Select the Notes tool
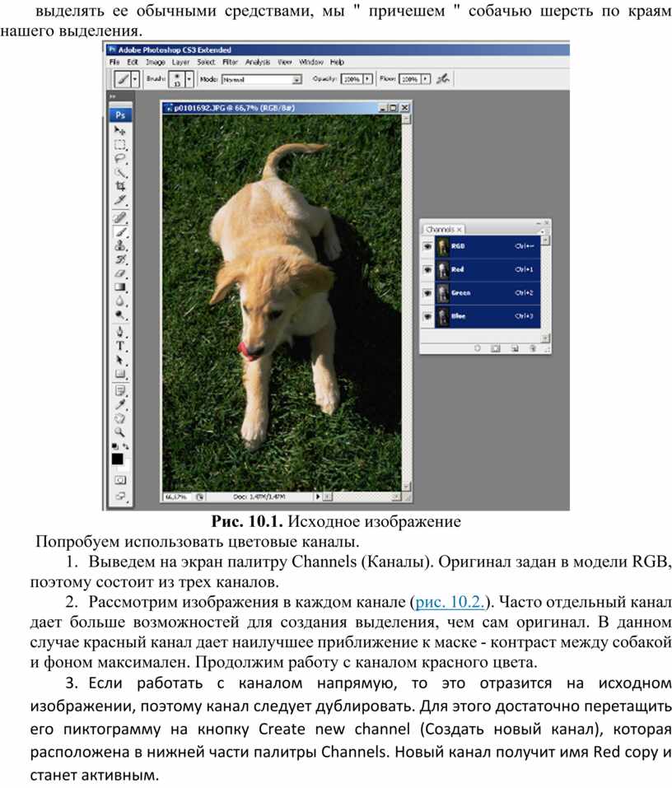The width and height of the screenshot is (672, 788). coord(119,390)
